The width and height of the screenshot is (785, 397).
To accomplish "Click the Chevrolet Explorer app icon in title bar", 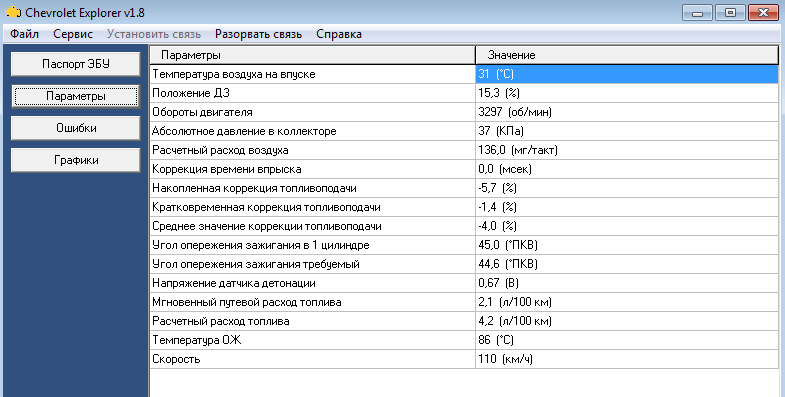I will click(13, 12).
